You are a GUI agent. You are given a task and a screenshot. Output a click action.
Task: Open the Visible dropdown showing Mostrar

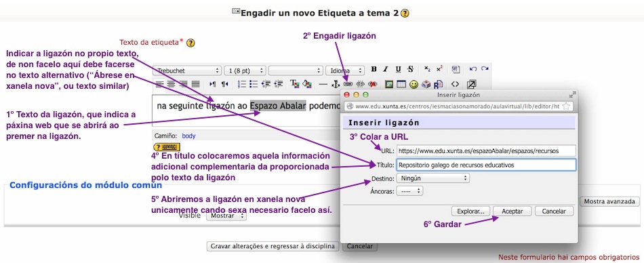pos(226,216)
